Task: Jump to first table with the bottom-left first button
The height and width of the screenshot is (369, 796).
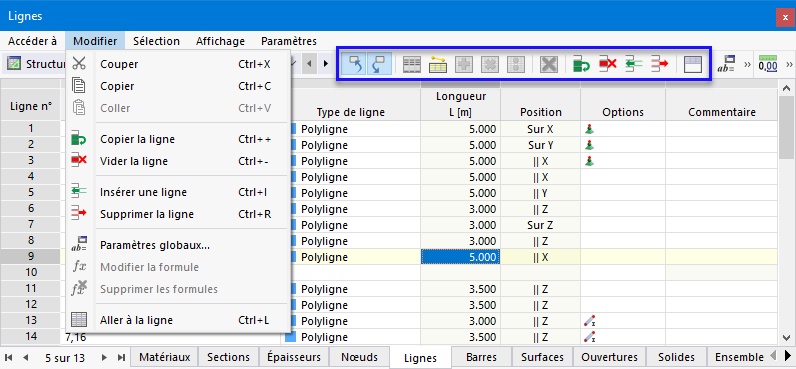Action: (10, 357)
